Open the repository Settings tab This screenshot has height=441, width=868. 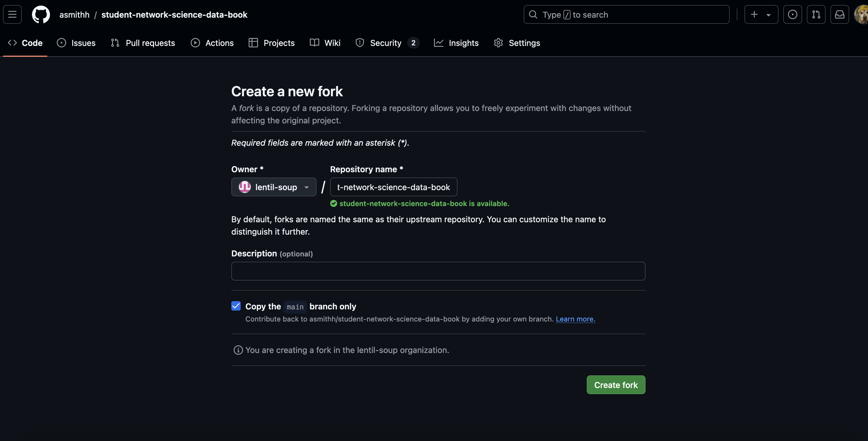(x=517, y=43)
